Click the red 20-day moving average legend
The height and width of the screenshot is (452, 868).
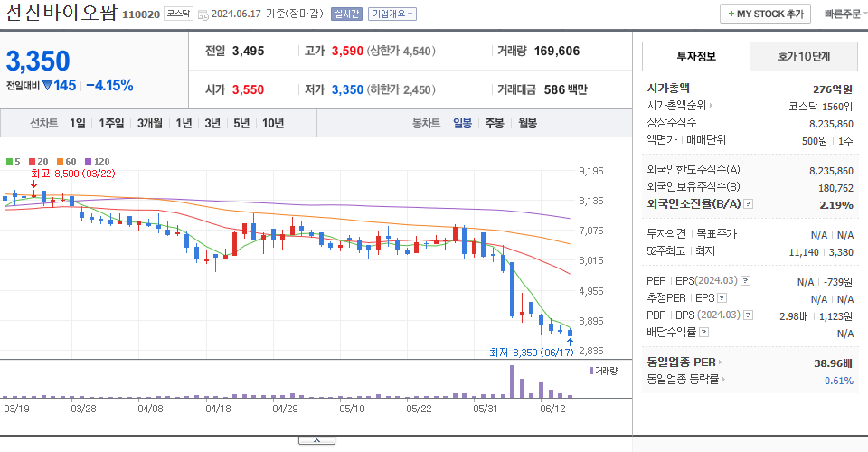tap(39, 162)
